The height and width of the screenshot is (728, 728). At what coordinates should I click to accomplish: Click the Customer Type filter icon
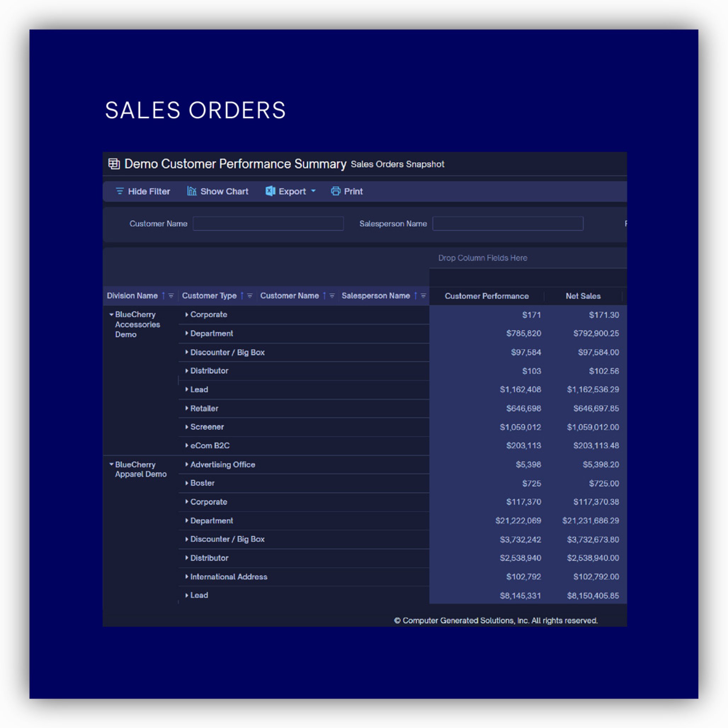coord(249,296)
